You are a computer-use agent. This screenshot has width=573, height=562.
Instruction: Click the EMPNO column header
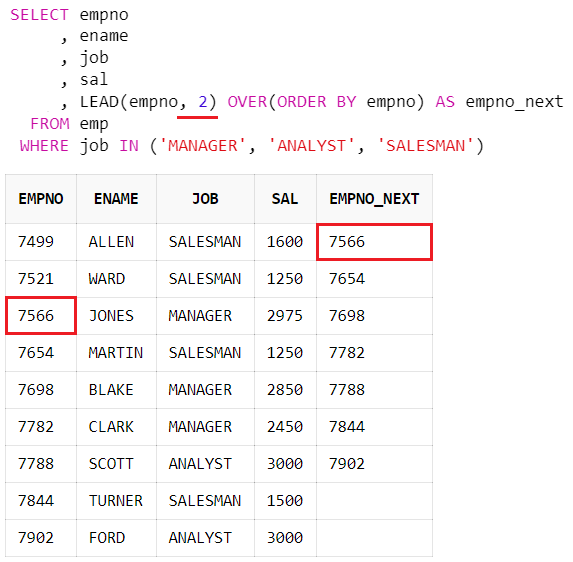(41, 199)
